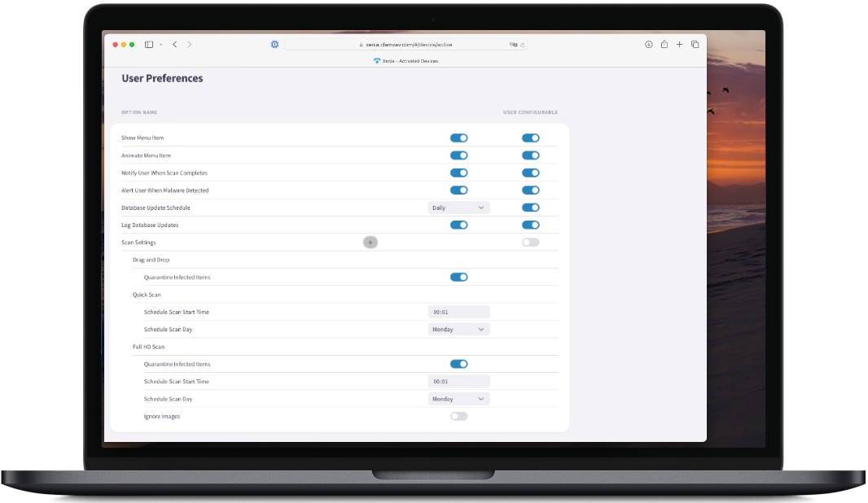Open a new tab with plus icon
The width and height of the screenshot is (868, 503).
click(679, 45)
